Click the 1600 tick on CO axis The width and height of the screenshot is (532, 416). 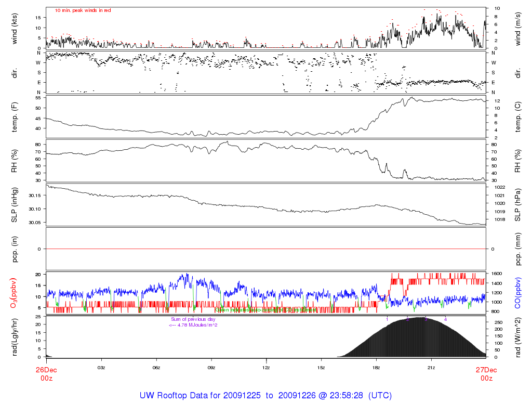point(496,274)
